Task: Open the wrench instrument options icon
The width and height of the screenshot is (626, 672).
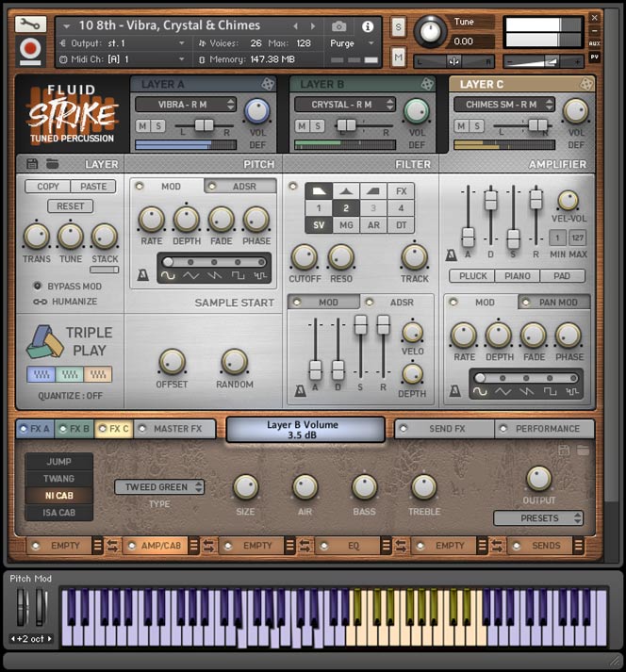Action: (x=30, y=25)
